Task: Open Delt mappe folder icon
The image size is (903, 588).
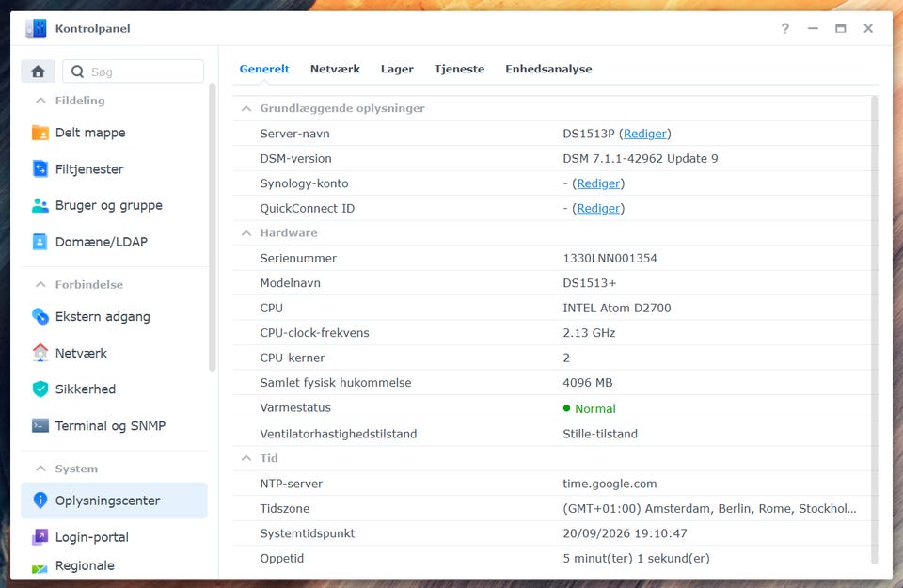Action: click(x=40, y=133)
